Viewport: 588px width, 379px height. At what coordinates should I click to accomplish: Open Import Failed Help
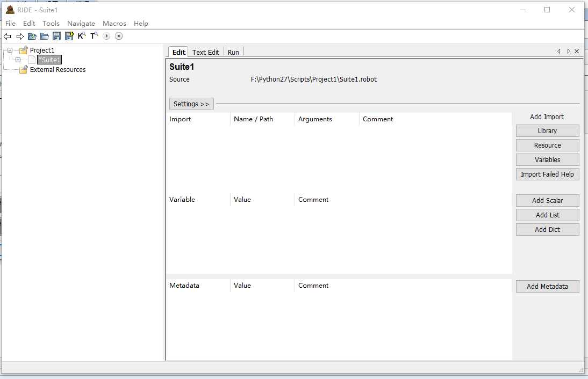547,174
